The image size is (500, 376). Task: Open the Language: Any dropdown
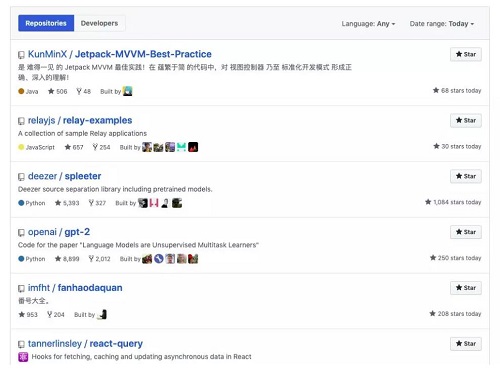pos(368,24)
